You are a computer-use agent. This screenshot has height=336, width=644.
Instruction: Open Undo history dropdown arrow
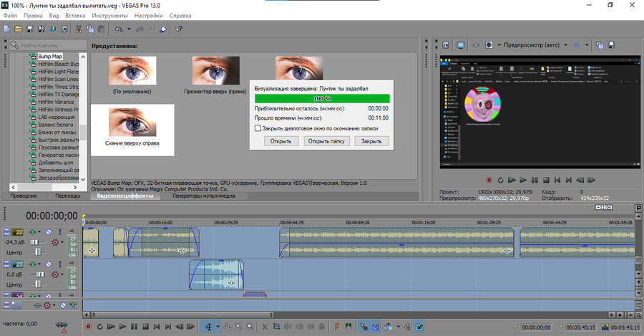(x=129, y=29)
